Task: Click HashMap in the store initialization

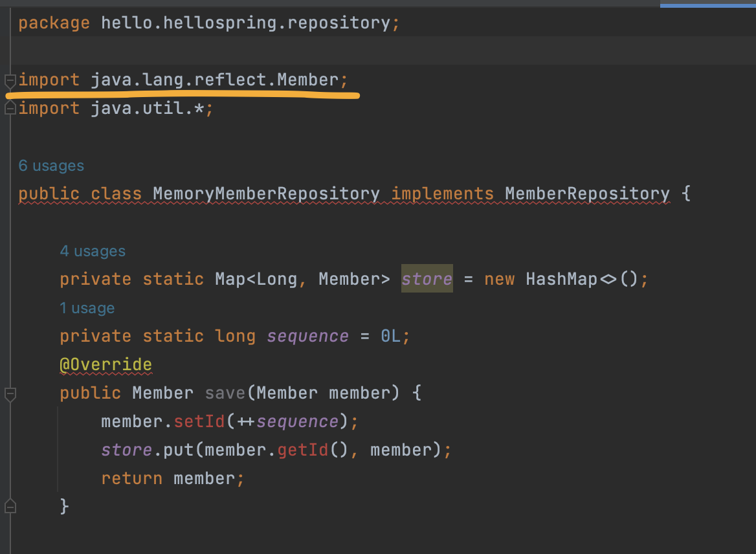Action: (x=561, y=279)
